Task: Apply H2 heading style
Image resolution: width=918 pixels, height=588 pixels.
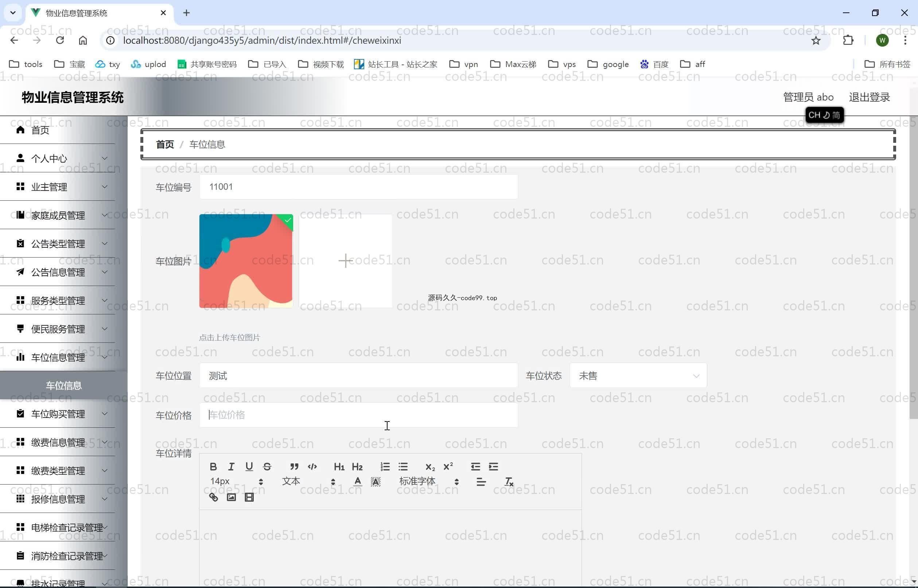Action: coord(357,467)
